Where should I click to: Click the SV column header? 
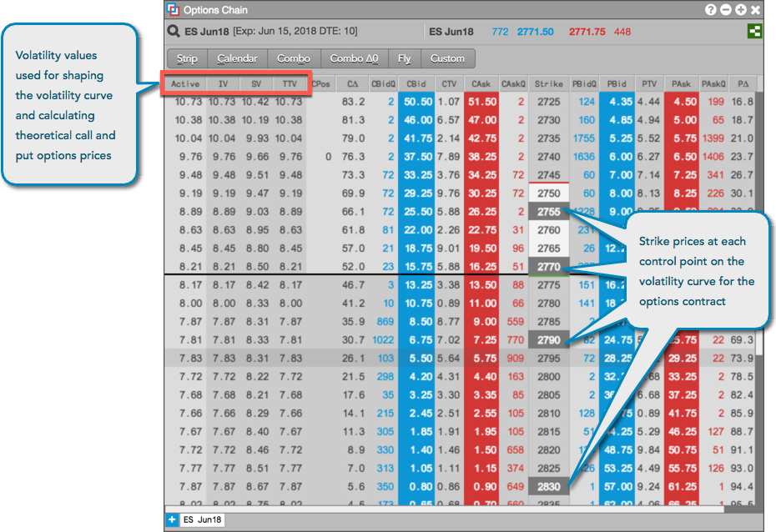254,83
